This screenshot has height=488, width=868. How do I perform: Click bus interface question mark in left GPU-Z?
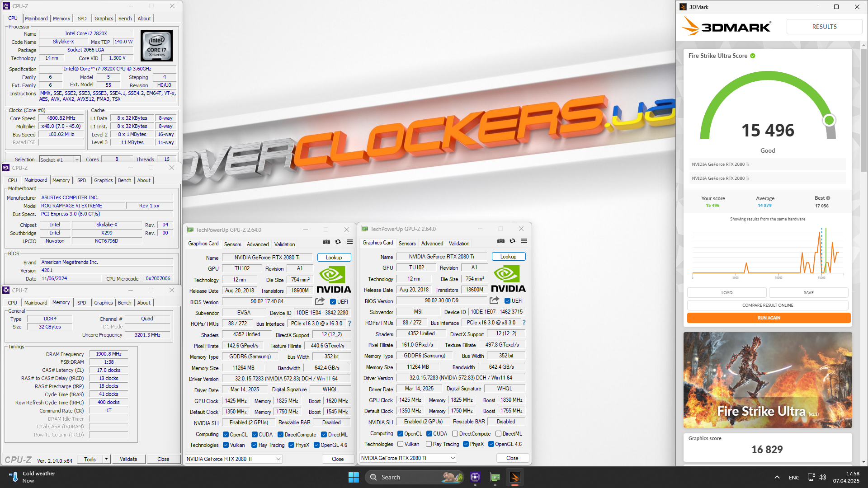tap(349, 324)
